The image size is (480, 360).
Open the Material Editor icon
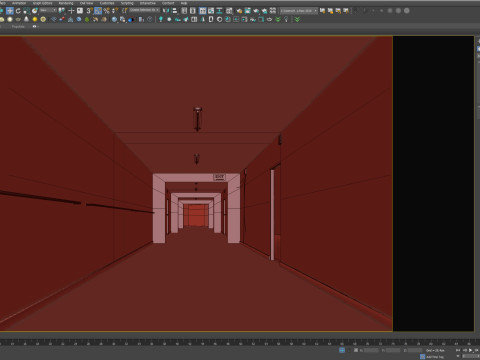click(x=229, y=11)
